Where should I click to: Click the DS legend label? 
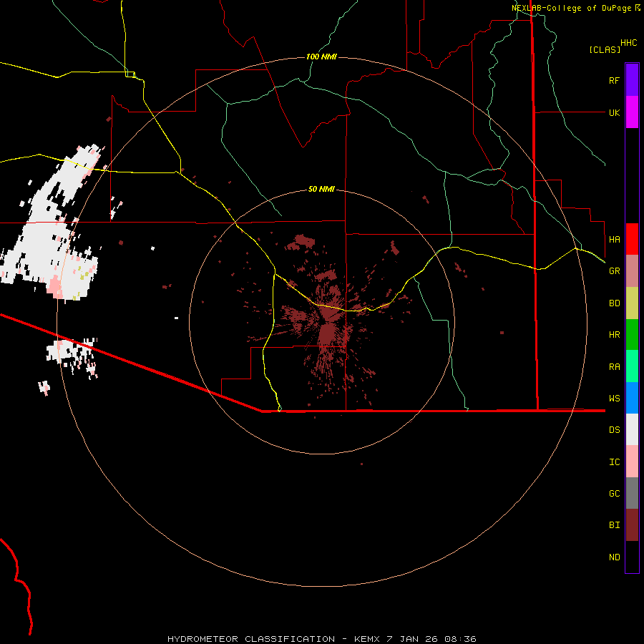tap(614, 430)
